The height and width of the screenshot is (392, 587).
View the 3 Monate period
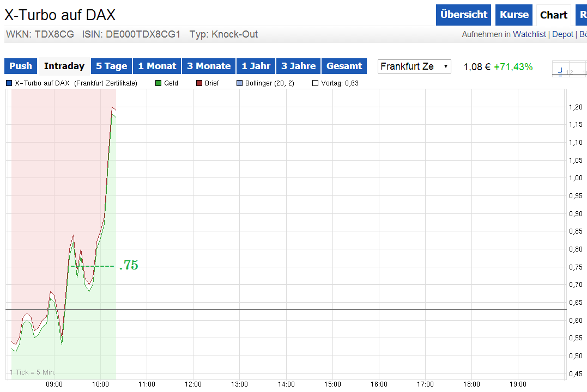[209, 66]
